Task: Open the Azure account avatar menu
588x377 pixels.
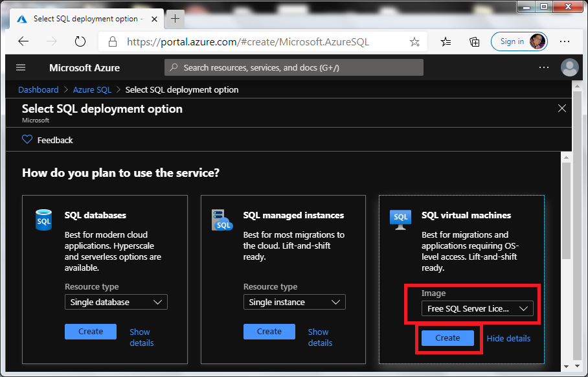Action: (569, 67)
